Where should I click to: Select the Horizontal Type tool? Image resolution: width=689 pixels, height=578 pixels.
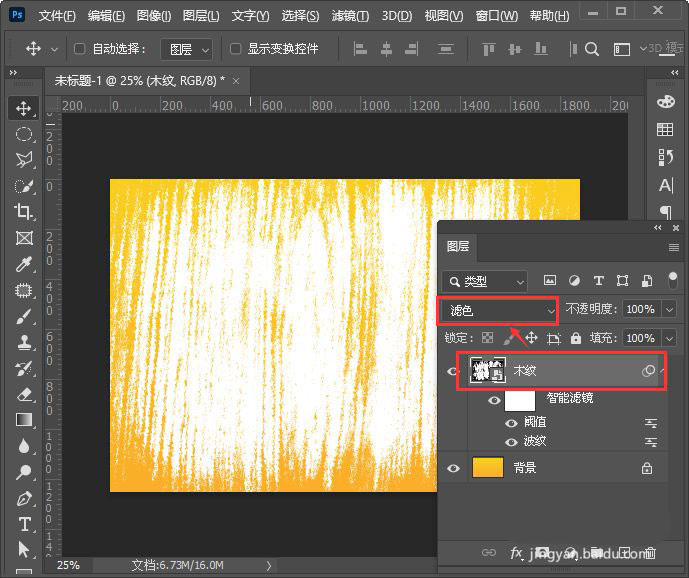click(x=24, y=524)
